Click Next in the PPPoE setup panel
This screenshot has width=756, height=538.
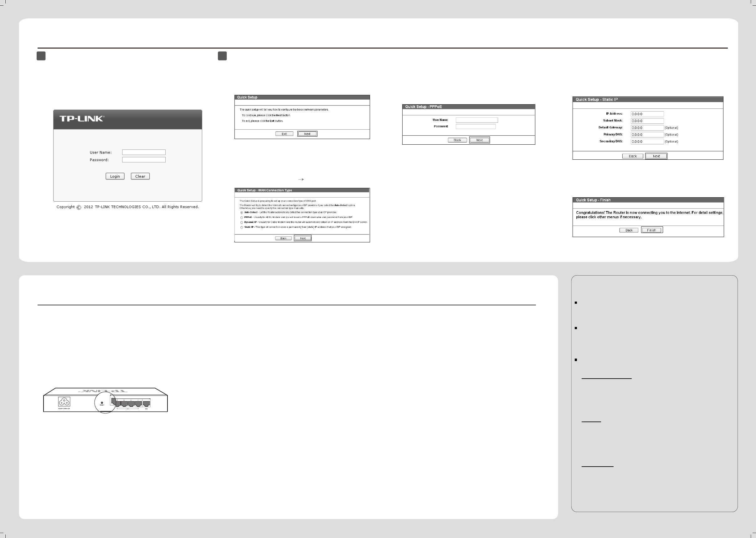[479, 140]
